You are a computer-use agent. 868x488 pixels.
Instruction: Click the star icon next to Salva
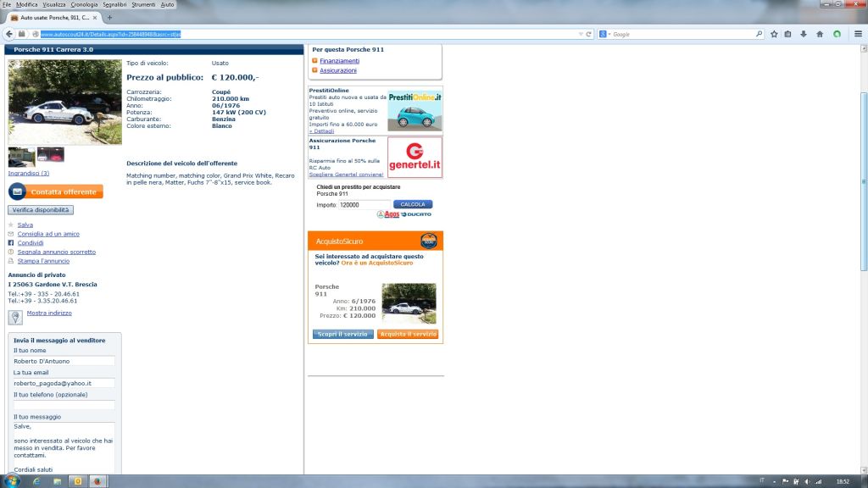(10, 225)
